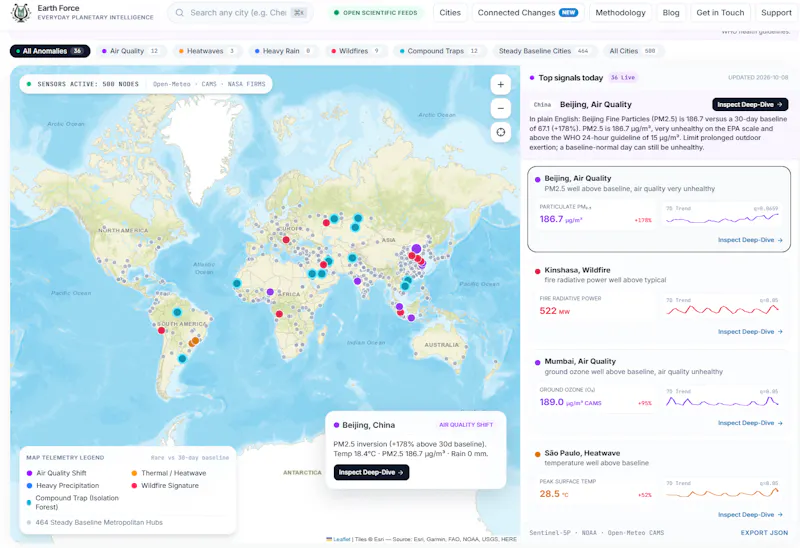Click the Earth Force logo icon
This screenshot has height=548, width=800.
[x=20, y=13]
